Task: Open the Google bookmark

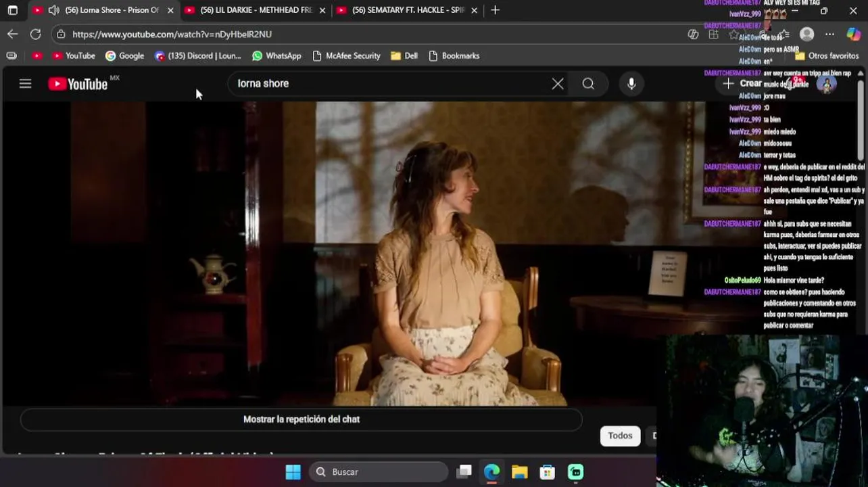Action: coord(125,56)
